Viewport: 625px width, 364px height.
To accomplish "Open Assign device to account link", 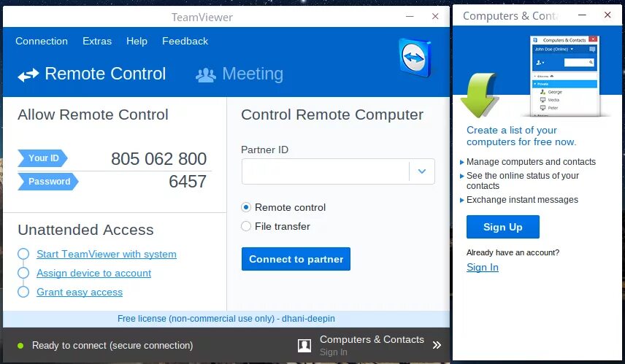I will click(x=93, y=274).
